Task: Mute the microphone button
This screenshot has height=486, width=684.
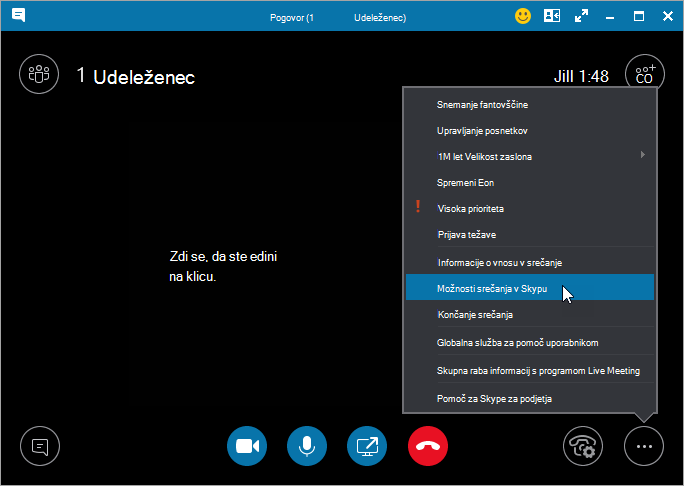Action: (307, 446)
